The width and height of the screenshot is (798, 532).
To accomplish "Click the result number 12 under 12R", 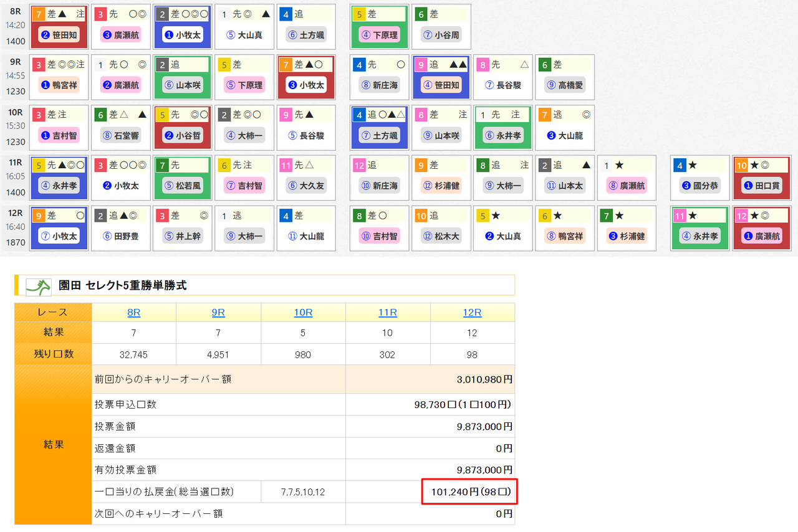I will click(472, 333).
